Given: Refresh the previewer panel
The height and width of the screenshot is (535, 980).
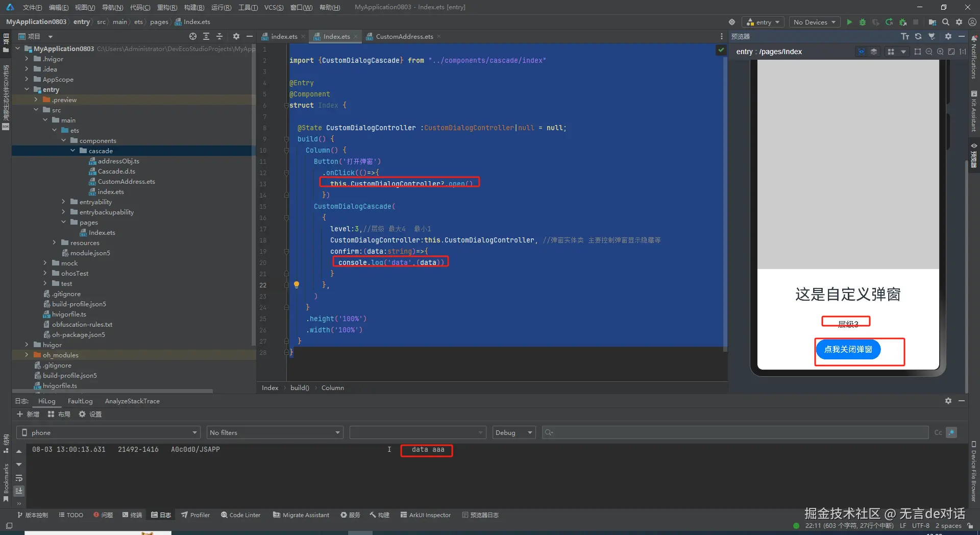Looking at the screenshot, I should (x=918, y=36).
